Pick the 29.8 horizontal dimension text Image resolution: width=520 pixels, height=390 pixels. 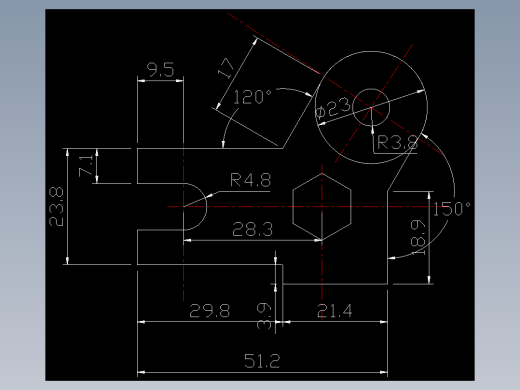coord(210,311)
